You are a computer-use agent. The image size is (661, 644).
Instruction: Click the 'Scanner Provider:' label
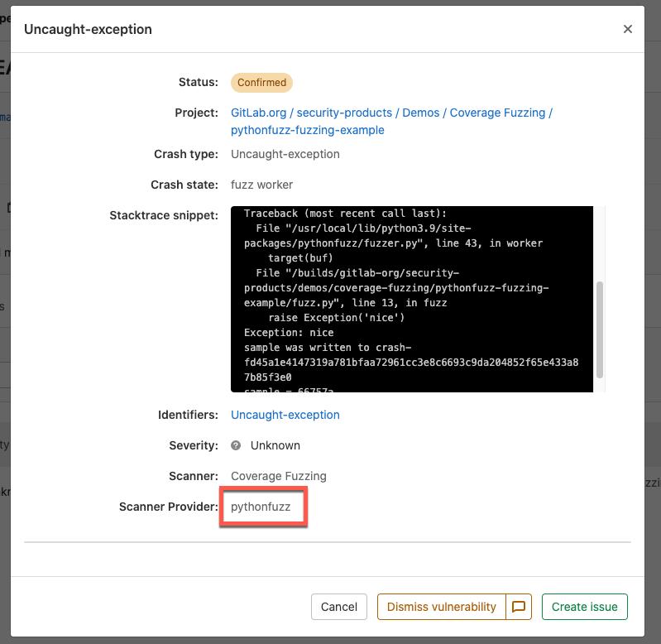coord(168,507)
